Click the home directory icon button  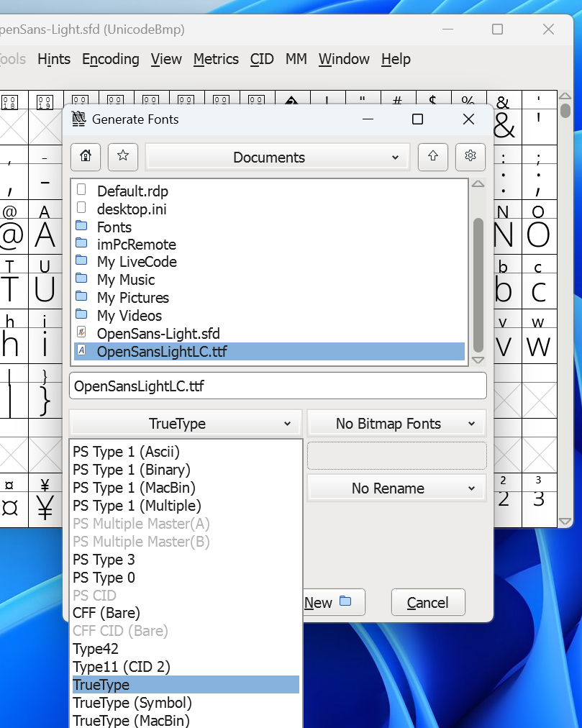click(x=86, y=157)
